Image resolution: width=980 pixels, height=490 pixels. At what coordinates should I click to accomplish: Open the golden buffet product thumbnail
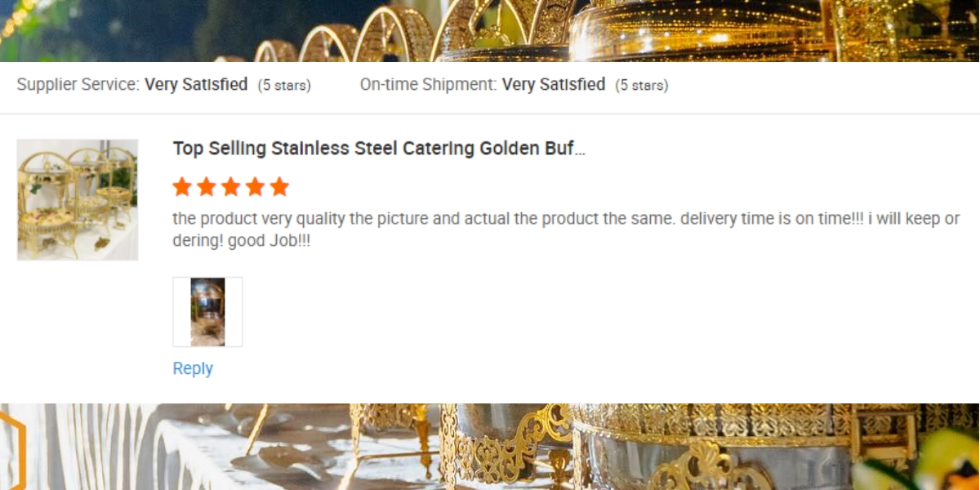click(78, 199)
